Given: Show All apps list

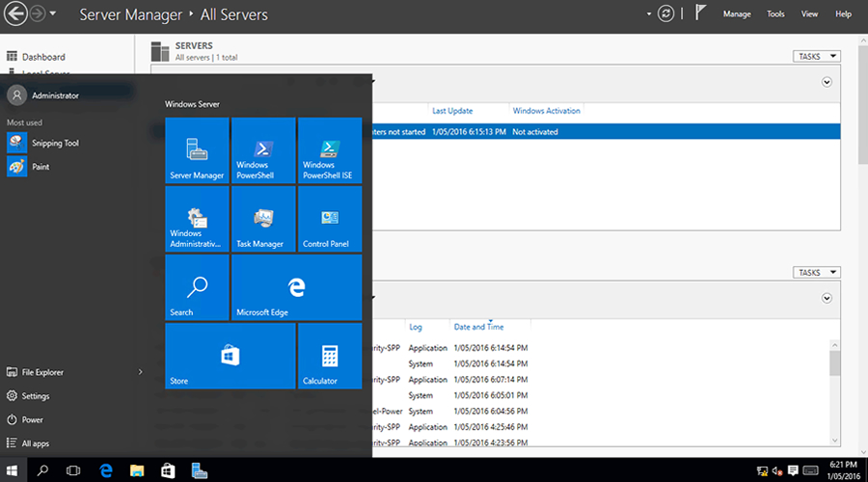Looking at the screenshot, I should (28, 443).
